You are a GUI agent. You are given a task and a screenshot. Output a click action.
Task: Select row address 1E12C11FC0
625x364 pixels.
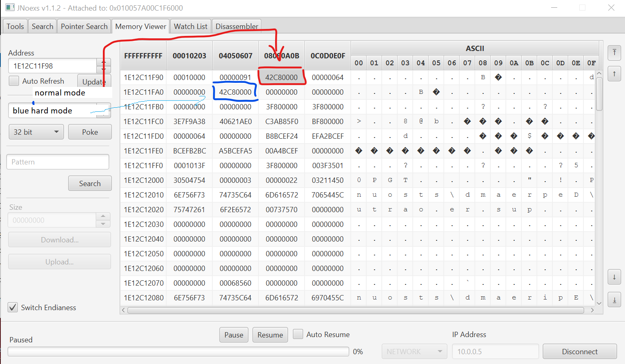point(143,121)
